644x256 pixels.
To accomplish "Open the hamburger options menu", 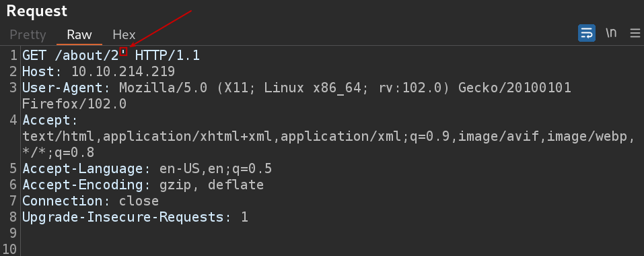I will coord(635,33).
